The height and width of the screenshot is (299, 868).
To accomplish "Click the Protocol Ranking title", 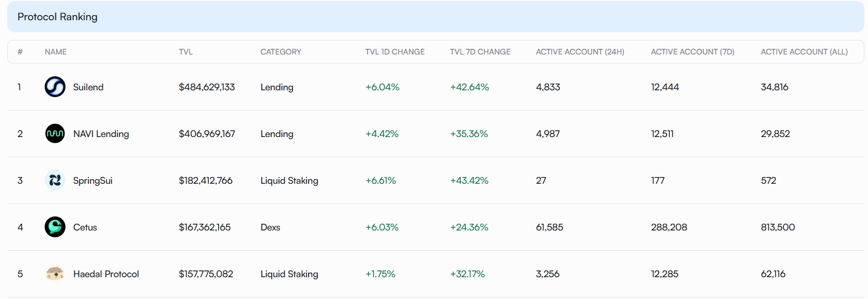I will [x=58, y=17].
